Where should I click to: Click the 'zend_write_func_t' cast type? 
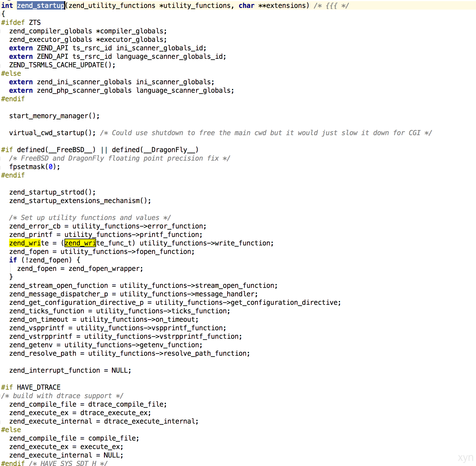[x=98, y=243]
